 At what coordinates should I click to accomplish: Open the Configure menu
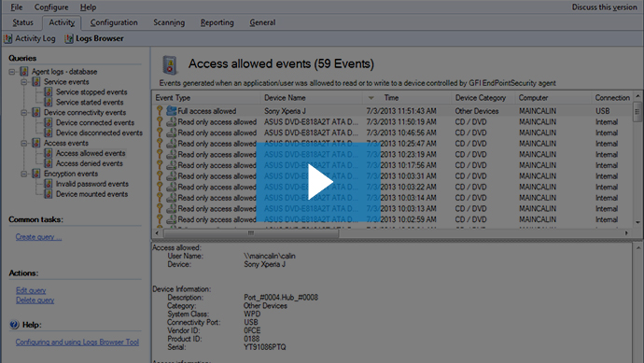coord(51,7)
